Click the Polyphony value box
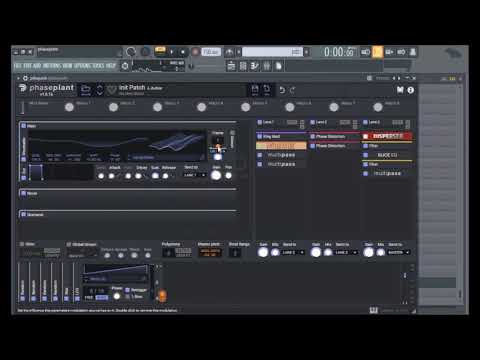Screen dimensions: 480x360 pos(168,253)
